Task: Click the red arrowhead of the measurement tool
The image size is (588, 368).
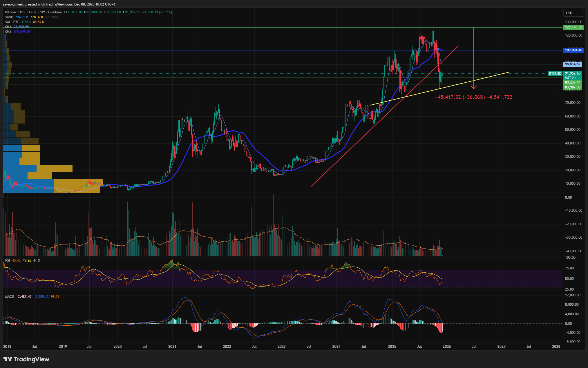Action: coord(474,87)
